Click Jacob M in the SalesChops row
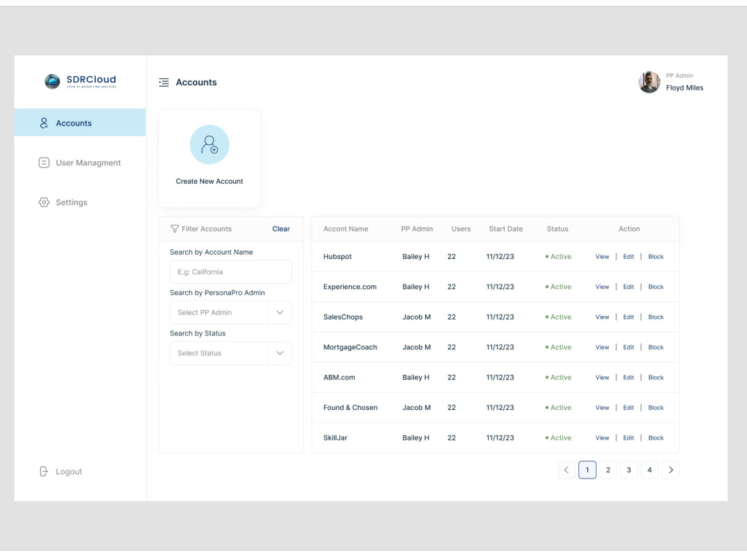The width and height of the screenshot is (747, 560). 416,317
